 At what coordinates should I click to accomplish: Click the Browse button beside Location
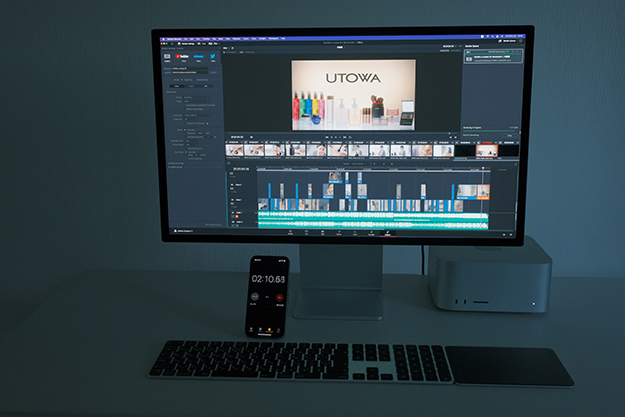(214, 73)
